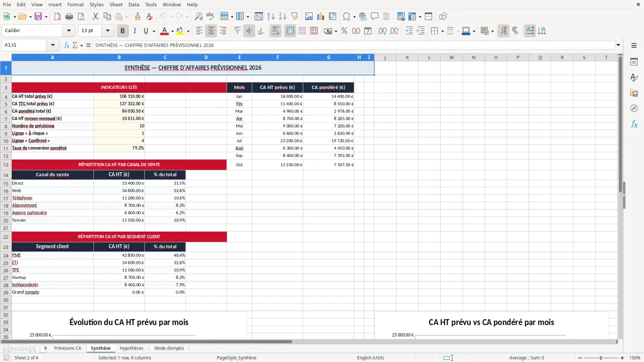The image size is (644, 362).
Task: Toggle Wrap Text
Action: [x=276, y=31]
